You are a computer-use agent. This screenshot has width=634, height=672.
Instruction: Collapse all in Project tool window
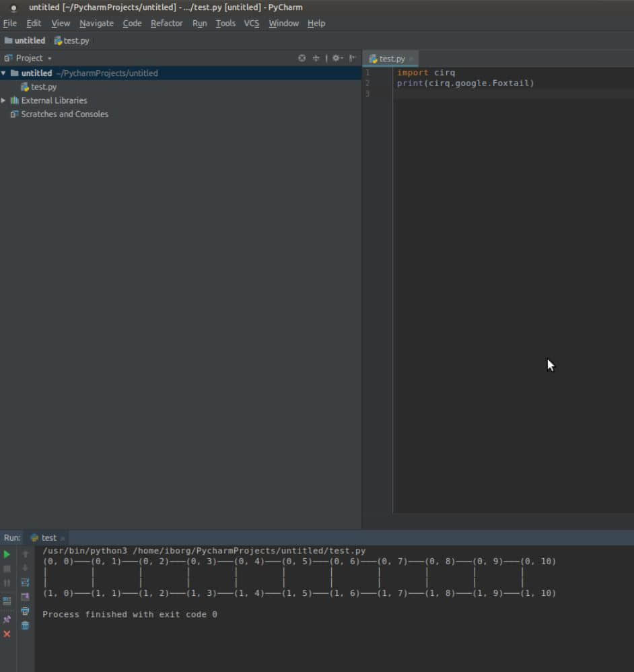click(316, 58)
